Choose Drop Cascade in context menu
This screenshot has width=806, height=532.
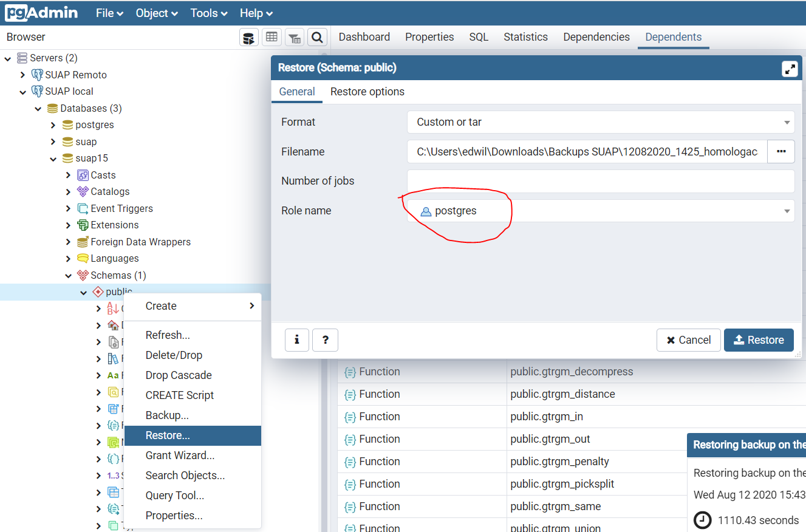[x=193, y=375]
